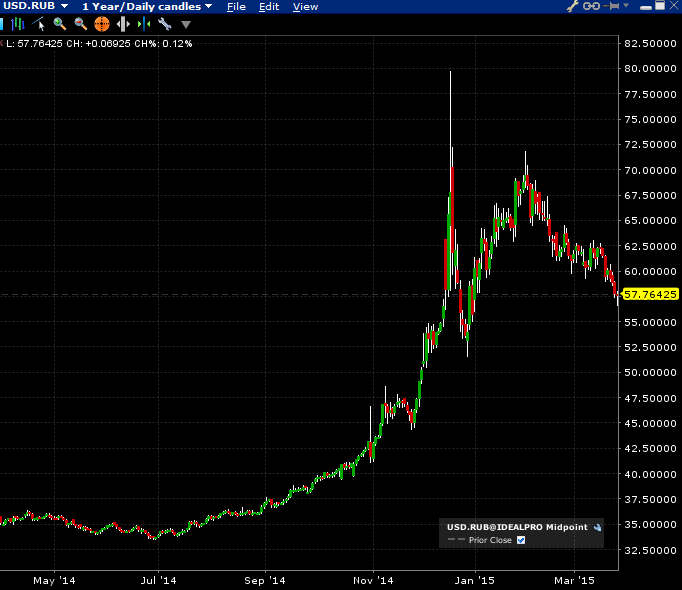Click the Nov '14 time axis label
This screenshot has width=682, height=590.
click(373, 580)
